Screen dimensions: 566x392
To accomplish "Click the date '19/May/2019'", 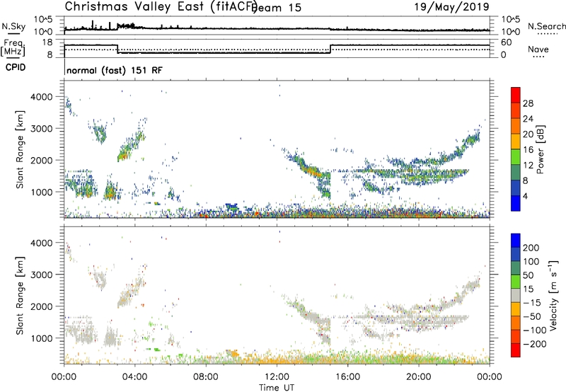I will tap(451, 6).
